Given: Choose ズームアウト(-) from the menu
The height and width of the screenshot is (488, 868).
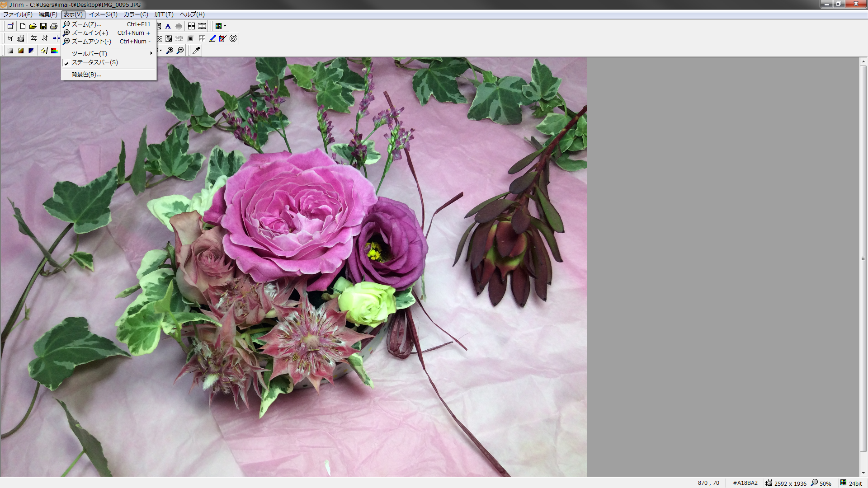Looking at the screenshot, I should [x=91, y=42].
